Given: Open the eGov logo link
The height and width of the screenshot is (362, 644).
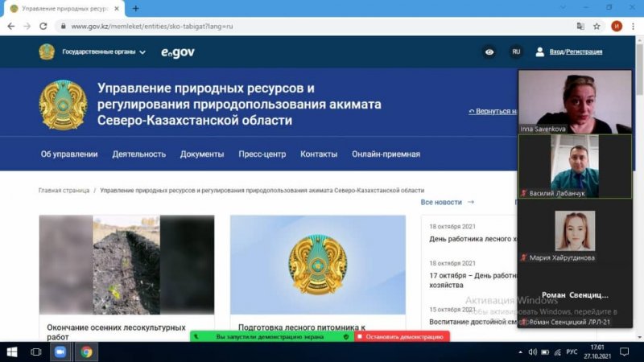Looking at the screenshot, I should [177, 52].
